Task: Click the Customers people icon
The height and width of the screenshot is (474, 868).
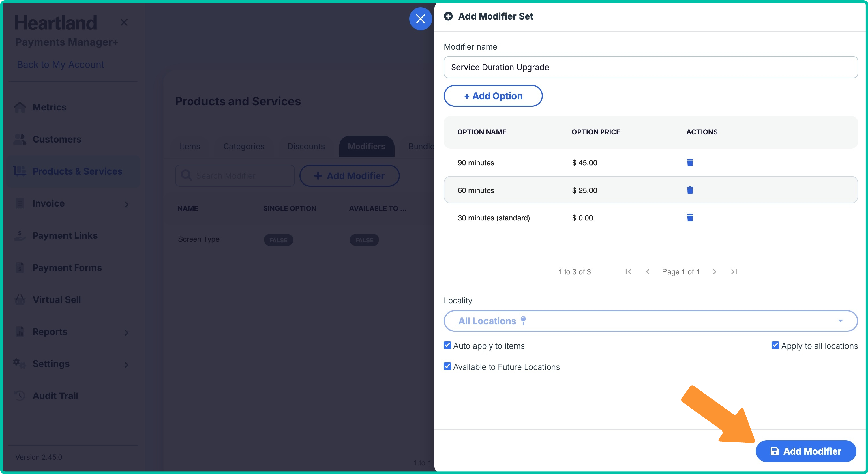Action: coord(20,139)
